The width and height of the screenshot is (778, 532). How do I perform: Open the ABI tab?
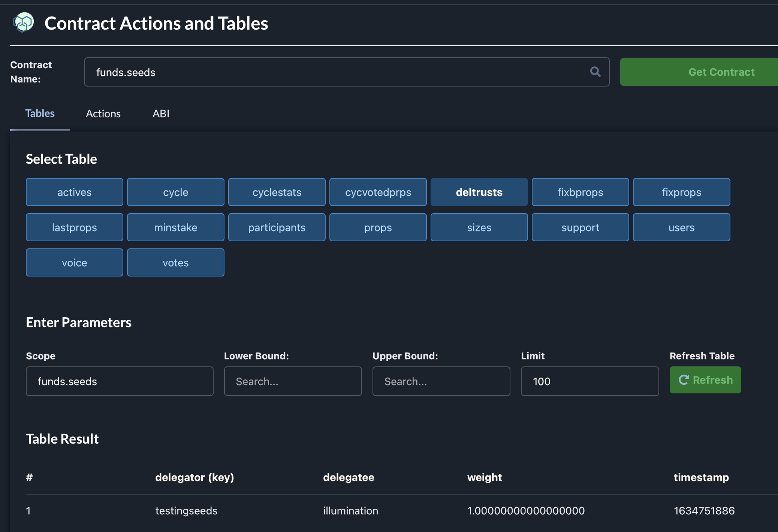(x=161, y=114)
